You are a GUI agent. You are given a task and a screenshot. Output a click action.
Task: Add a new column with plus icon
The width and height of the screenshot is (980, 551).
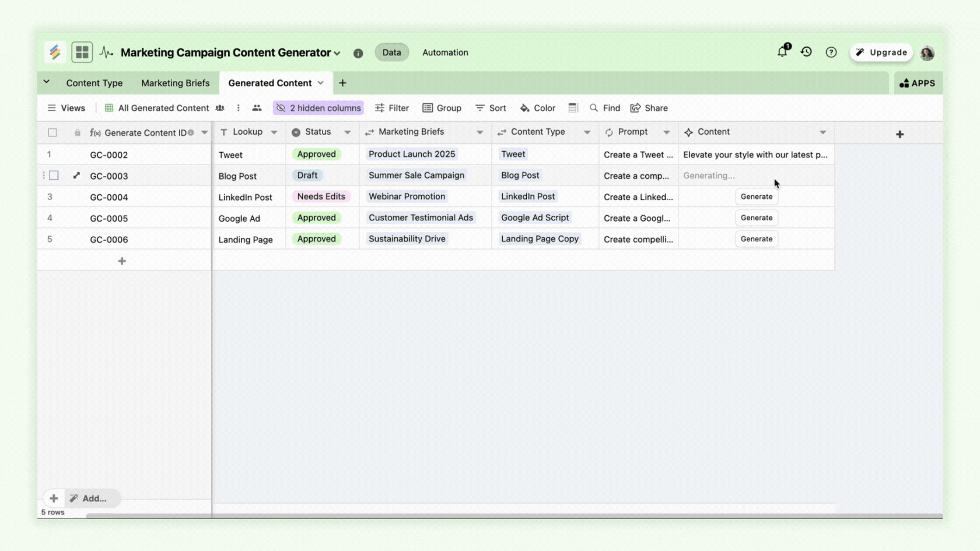900,134
